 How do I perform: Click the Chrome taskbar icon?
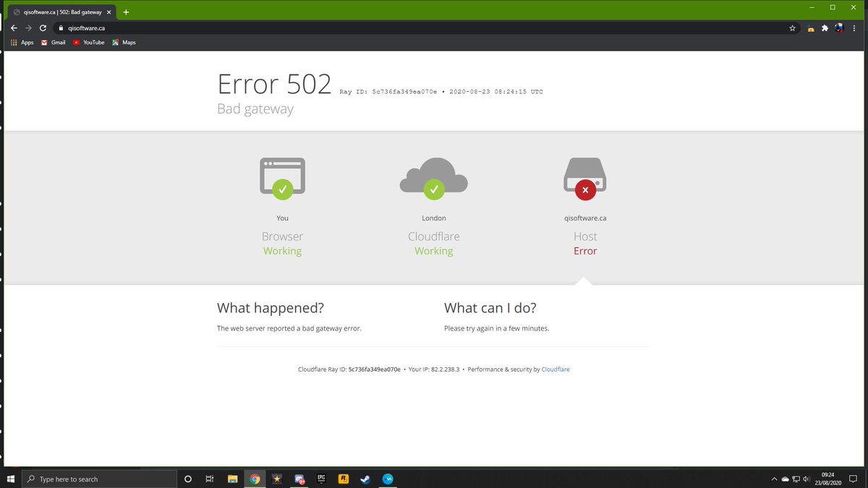coord(255,479)
